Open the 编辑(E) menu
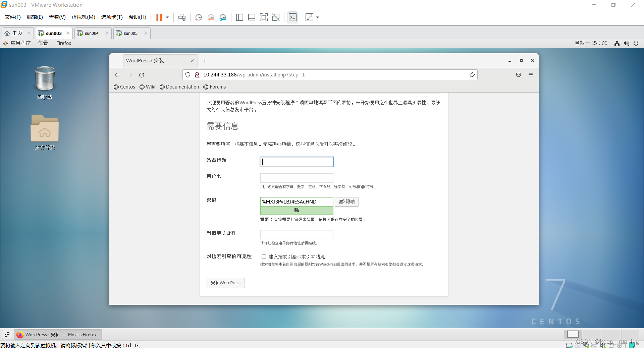The image size is (644, 348). pos(35,17)
